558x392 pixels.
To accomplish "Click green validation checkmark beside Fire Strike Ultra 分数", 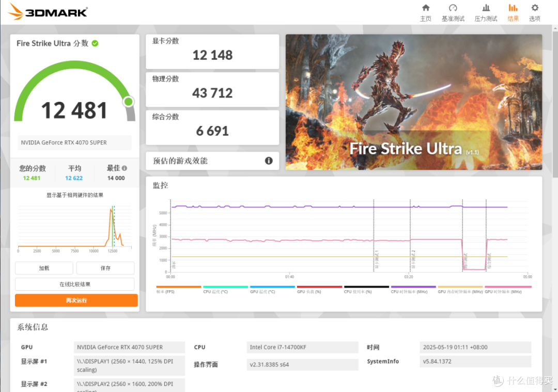I will pyautogui.click(x=95, y=43).
